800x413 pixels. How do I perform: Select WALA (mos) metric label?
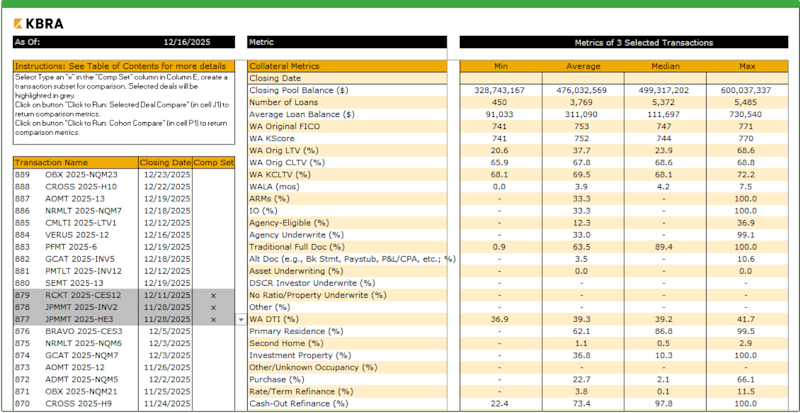click(274, 186)
